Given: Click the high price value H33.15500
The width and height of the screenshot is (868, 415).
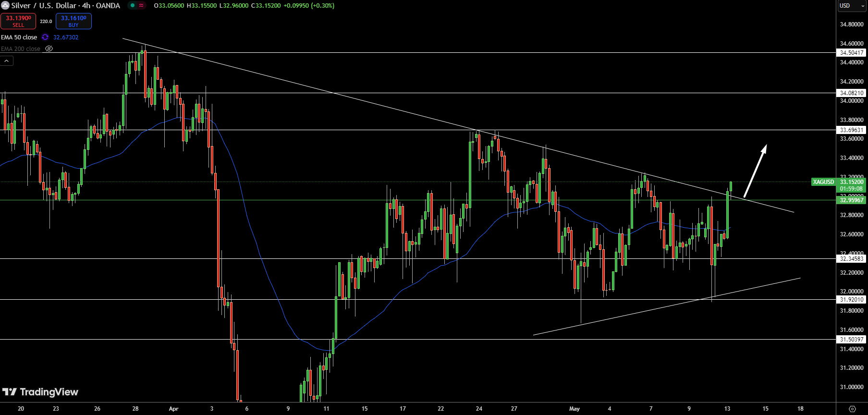Looking at the screenshot, I should coord(202,6).
